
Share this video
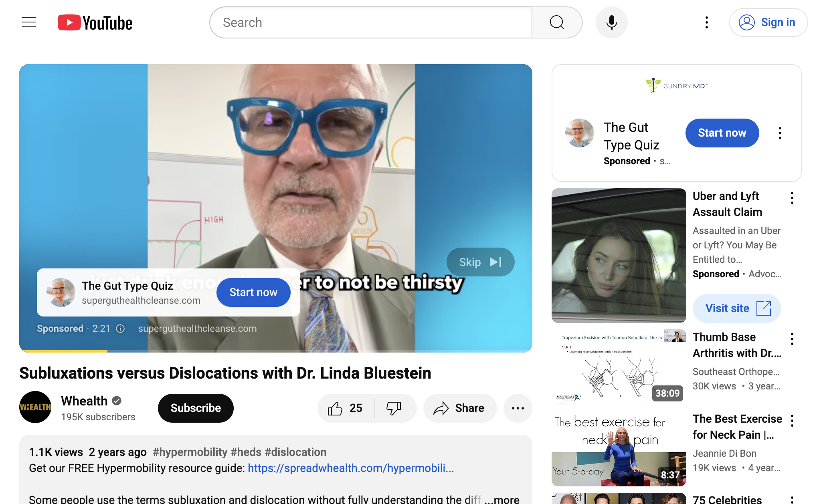click(x=460, y=408)
